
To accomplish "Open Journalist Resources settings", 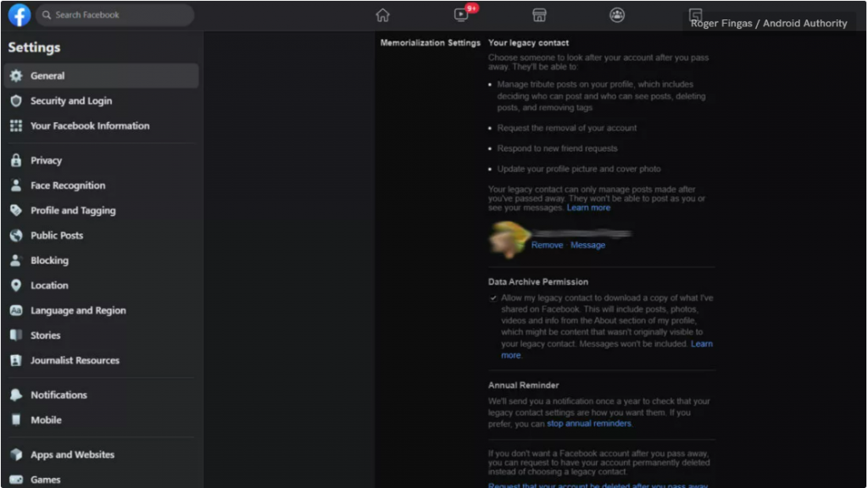I will click(x=102, y=360).
